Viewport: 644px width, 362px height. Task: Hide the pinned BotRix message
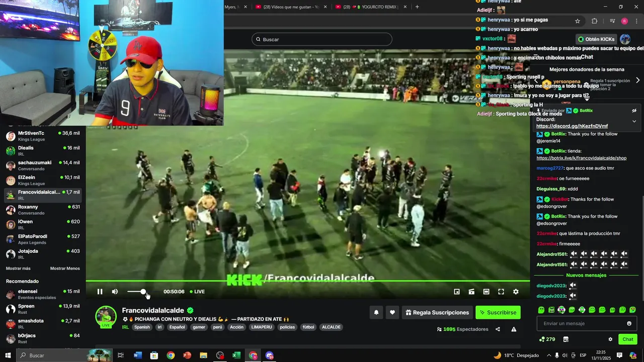[634, 111]
